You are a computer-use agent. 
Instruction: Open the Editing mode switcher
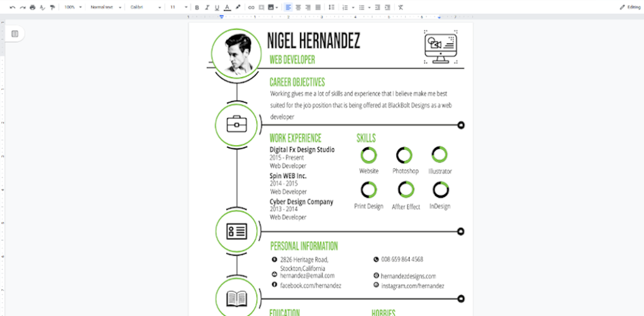click(630, 8)
